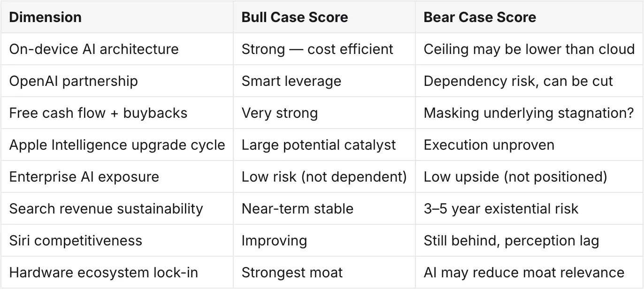This screenshot has height=290, width=644.
Task: Click the Bear Case Score header
Action: [x=529, y=17]
